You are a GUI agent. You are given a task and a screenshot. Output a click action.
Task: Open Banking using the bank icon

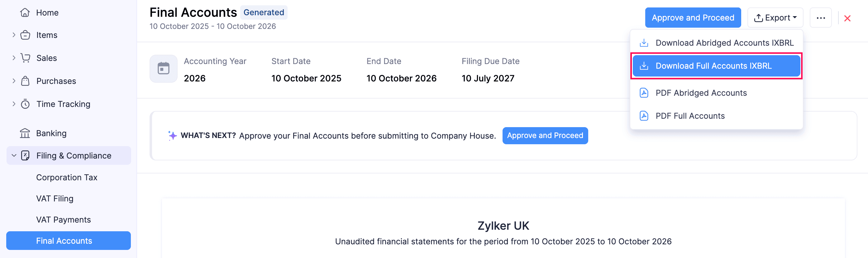tap(25, 133)
